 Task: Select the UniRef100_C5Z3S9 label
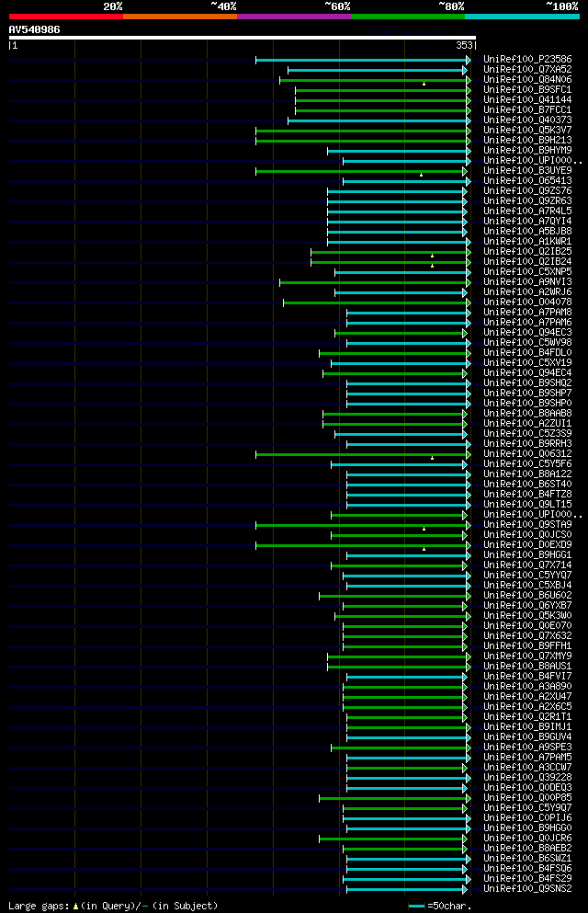click(x=527, y=434)
